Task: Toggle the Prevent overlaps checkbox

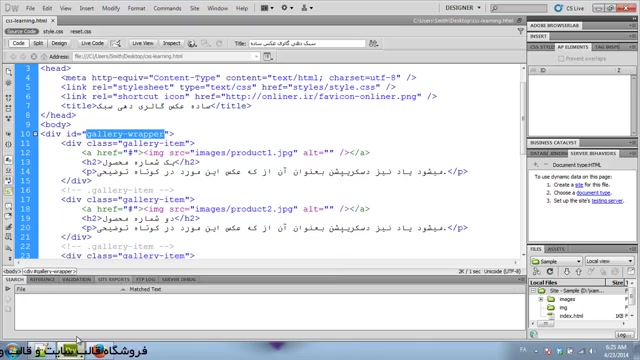Action: pos(561,58)
